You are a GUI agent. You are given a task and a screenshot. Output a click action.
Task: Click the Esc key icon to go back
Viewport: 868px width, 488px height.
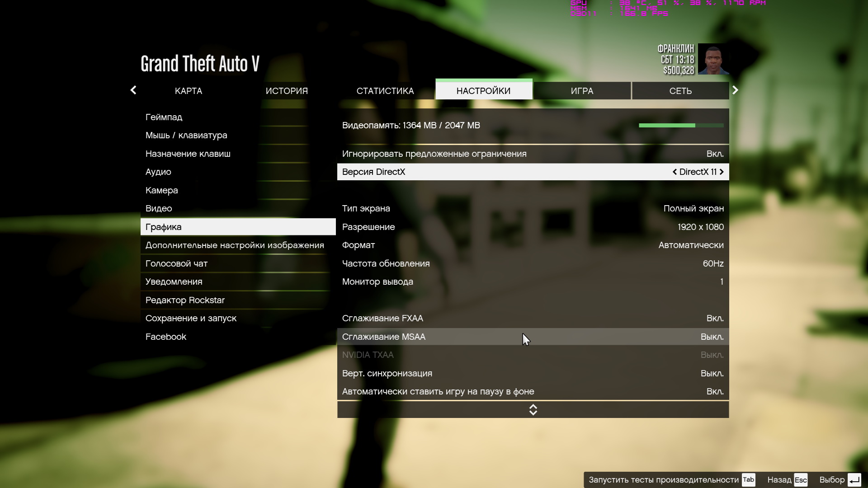click(x=801, y=480)
